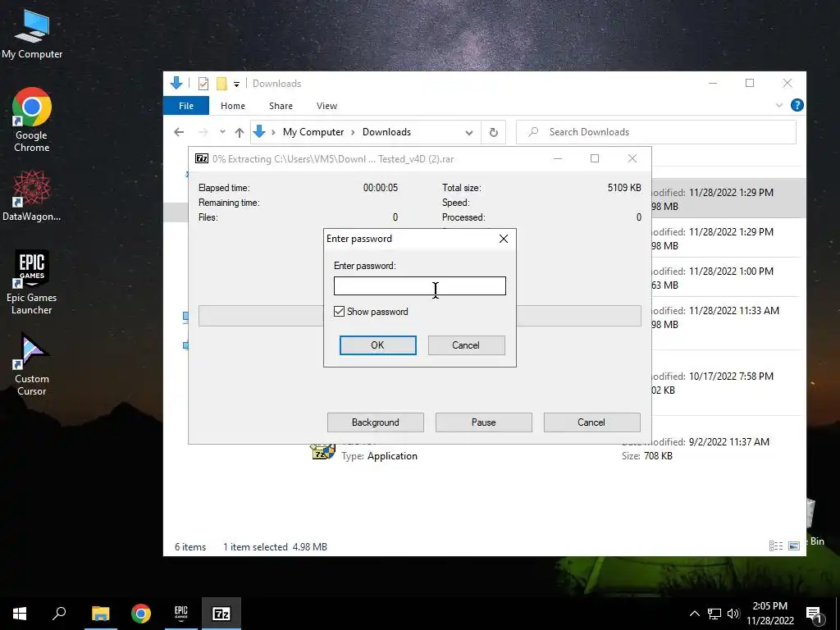This screenshot has width=840, height=630.
Task: Open the network status tray icon
Action: pos(714,614)
